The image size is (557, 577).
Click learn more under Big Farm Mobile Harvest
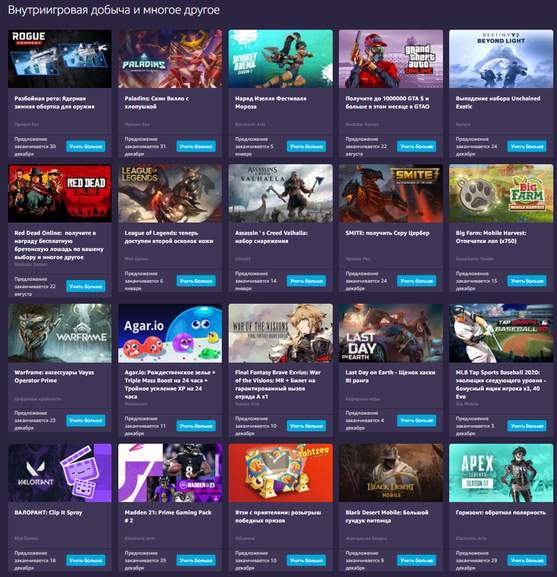[527, 281]
